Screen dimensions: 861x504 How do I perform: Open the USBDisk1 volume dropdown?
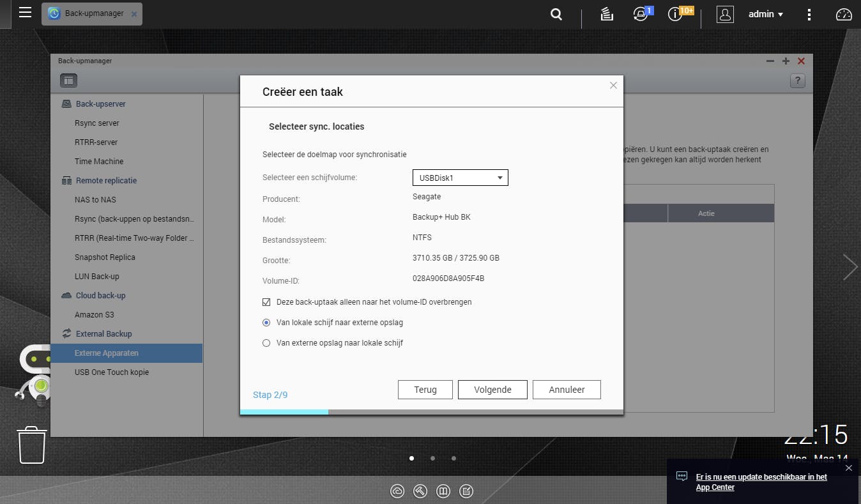460,178
